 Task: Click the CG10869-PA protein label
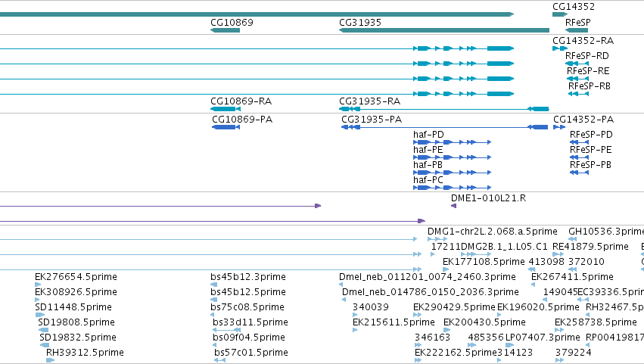[242, 120]
